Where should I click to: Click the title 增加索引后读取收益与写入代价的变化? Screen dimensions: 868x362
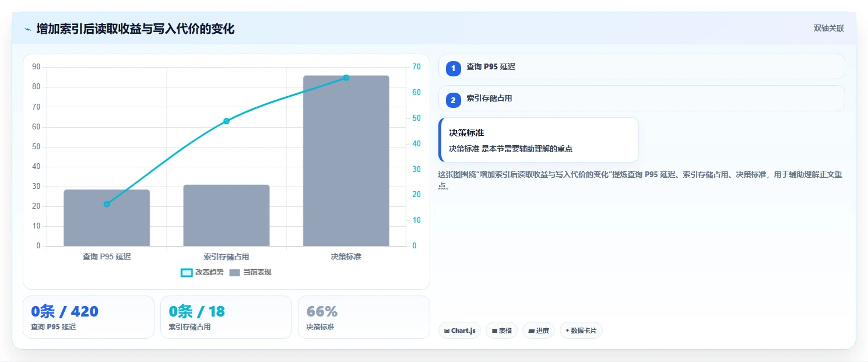[135, 29]
